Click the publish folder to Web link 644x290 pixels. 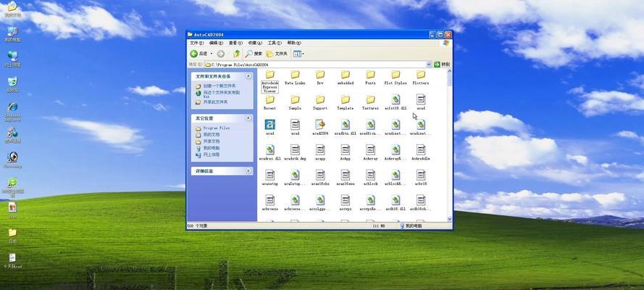pyautogui.click(x=221, y=94)
